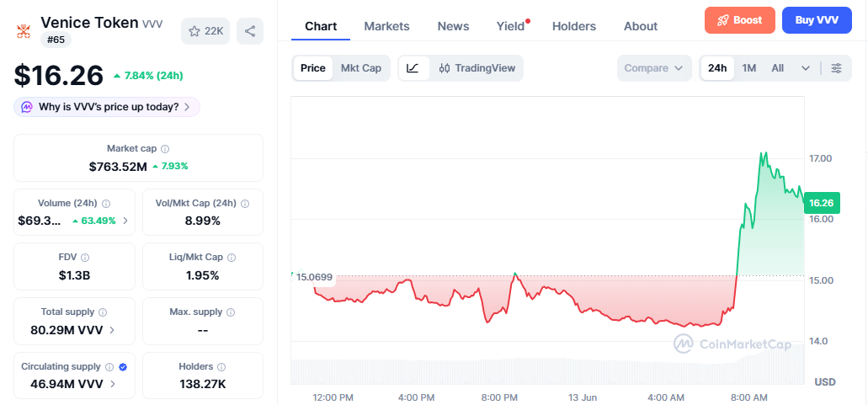Open Max. supply info icon
This screenshot has width=868, height=405.
point(231,312)
